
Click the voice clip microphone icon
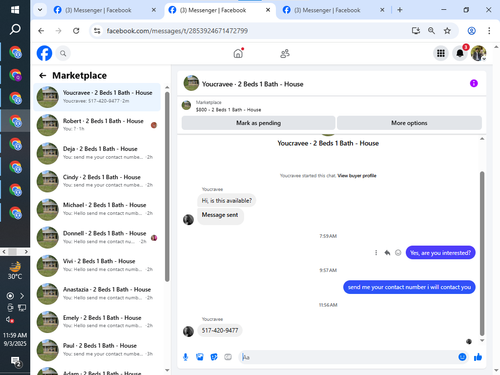(186, 357)
